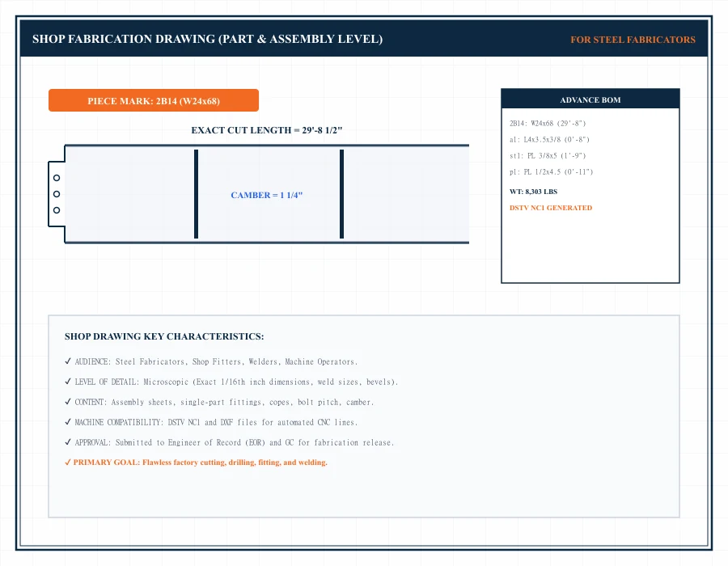Click the right vertical stiffener plate on the beam
This screenshot has height=566, width=728.
pos(341,194)
